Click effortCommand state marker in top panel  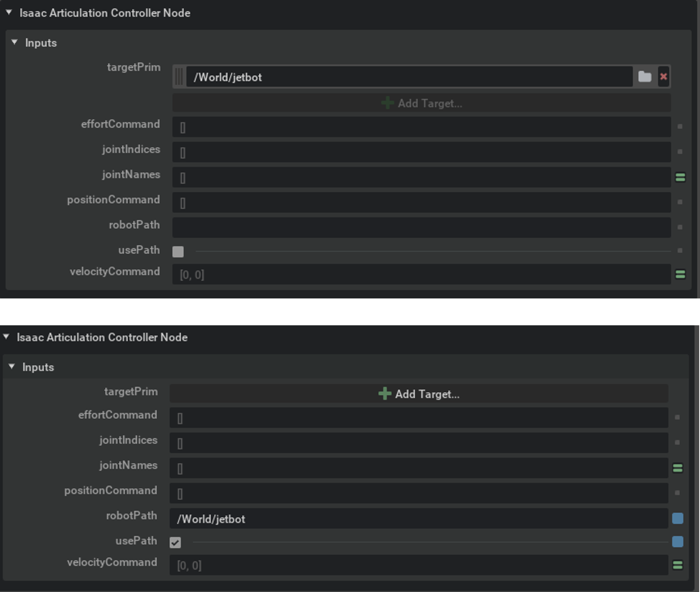[x=680, y=126]
